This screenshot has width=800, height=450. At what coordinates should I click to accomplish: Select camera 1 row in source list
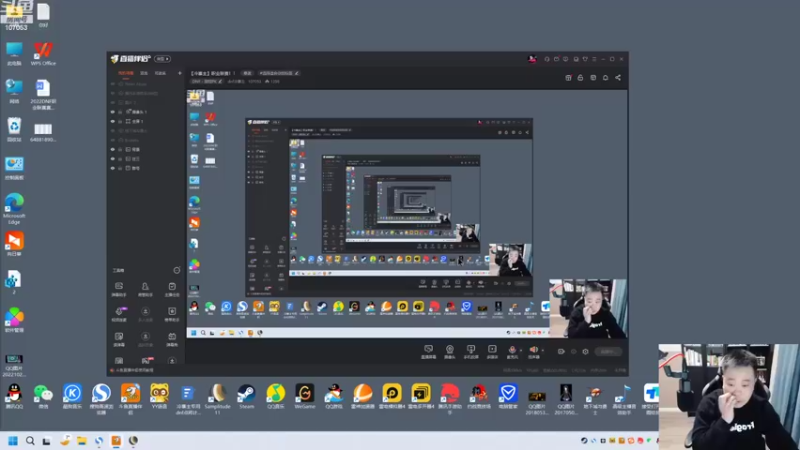(146, 112)
